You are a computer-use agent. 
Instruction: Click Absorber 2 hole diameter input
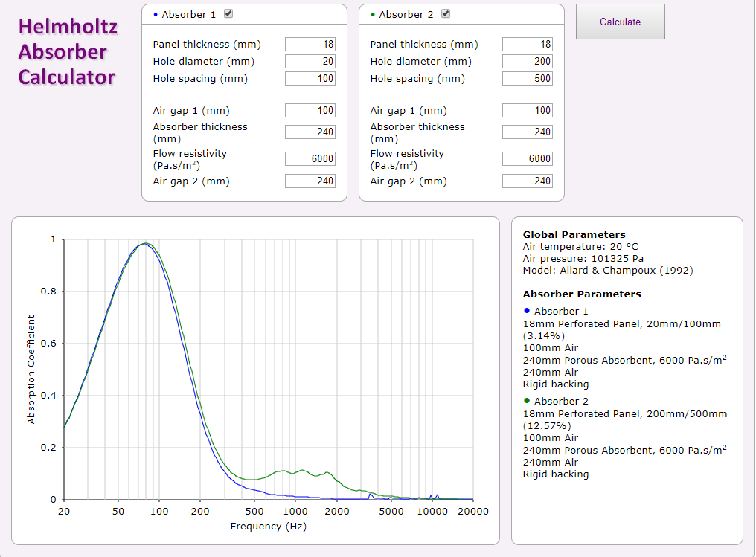tap(527, 62)
